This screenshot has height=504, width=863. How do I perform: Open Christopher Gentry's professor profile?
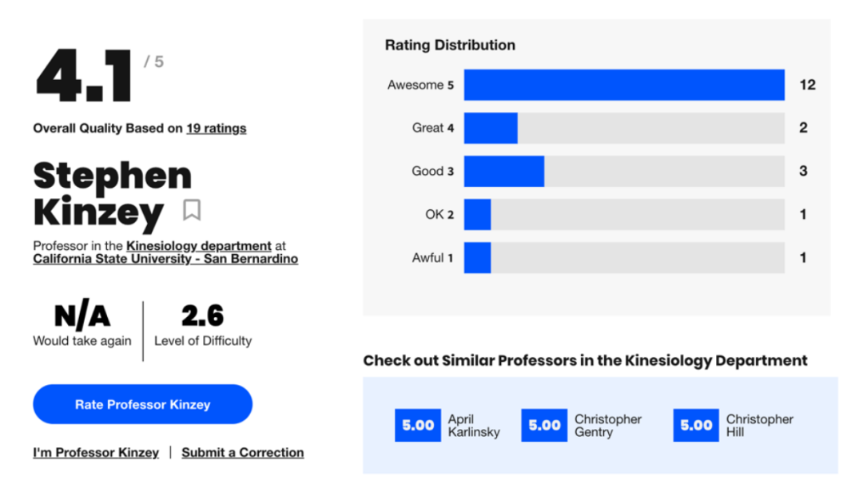pos(607,426)
